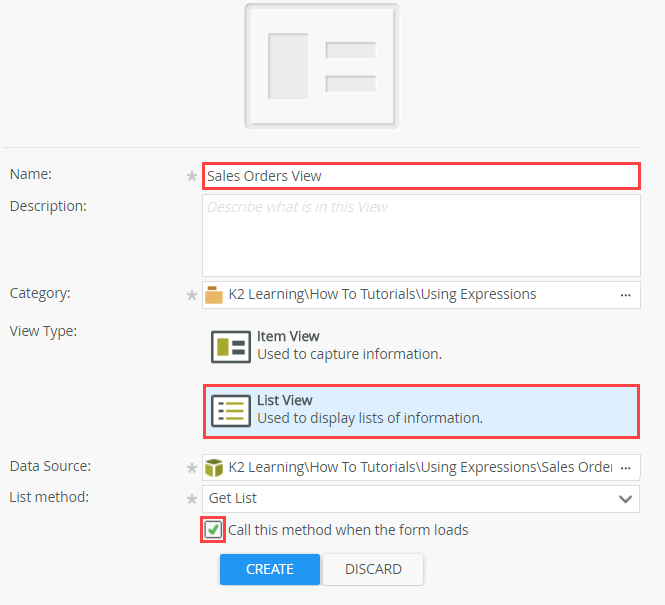Click the Item View icon
This screenshot has height=605, width=665.
231,346
